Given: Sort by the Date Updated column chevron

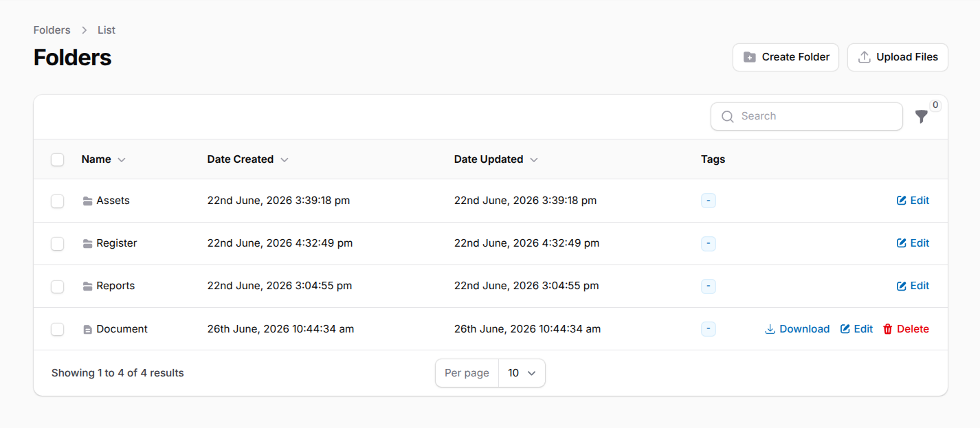Looking at the screenshot, I should pyautogui.click(x=534, y=159).
